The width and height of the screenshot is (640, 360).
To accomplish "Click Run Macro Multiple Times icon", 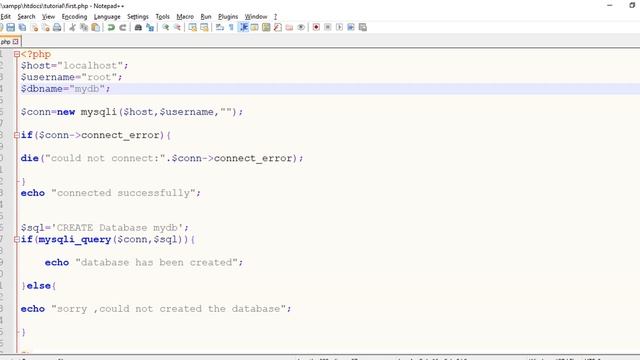I will (351, 27).
